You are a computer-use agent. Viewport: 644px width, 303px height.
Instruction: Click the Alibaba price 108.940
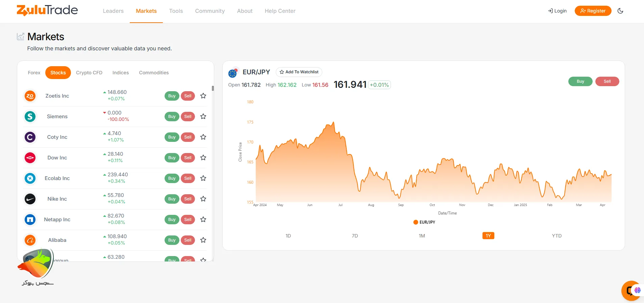[x=117, y=236]
